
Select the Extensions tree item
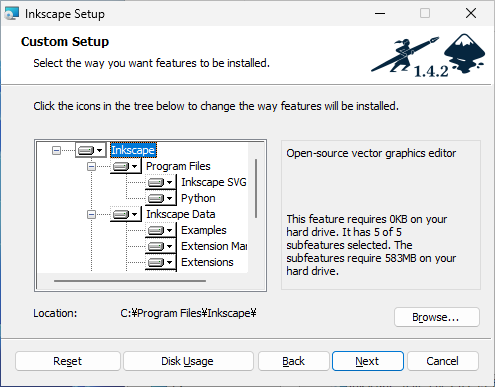pos(207,262)
